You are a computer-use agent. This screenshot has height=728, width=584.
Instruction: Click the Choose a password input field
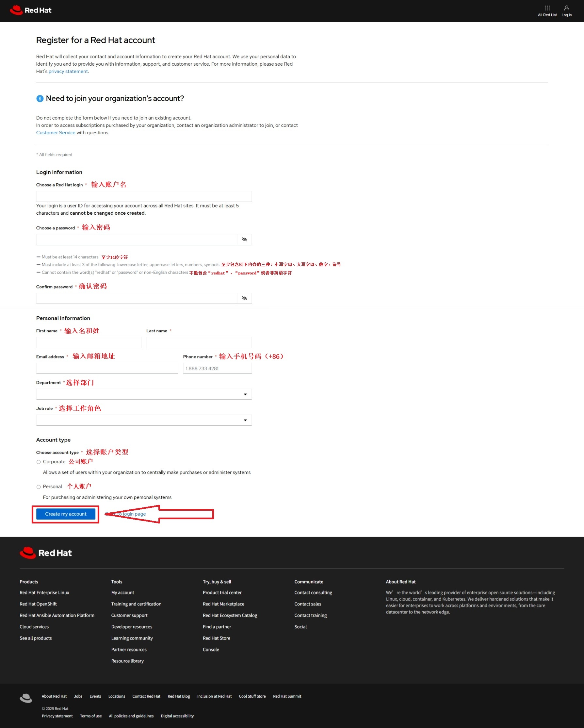click(137, 240)
